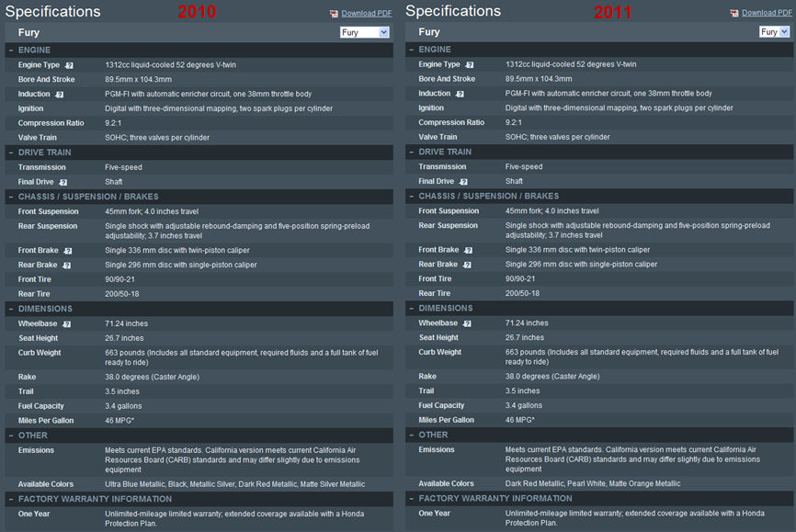Click '89.5mm x 104.3mm' in 2011 panel
The width and height of the screenshot is (796, 532).
(x=539, y=79)
